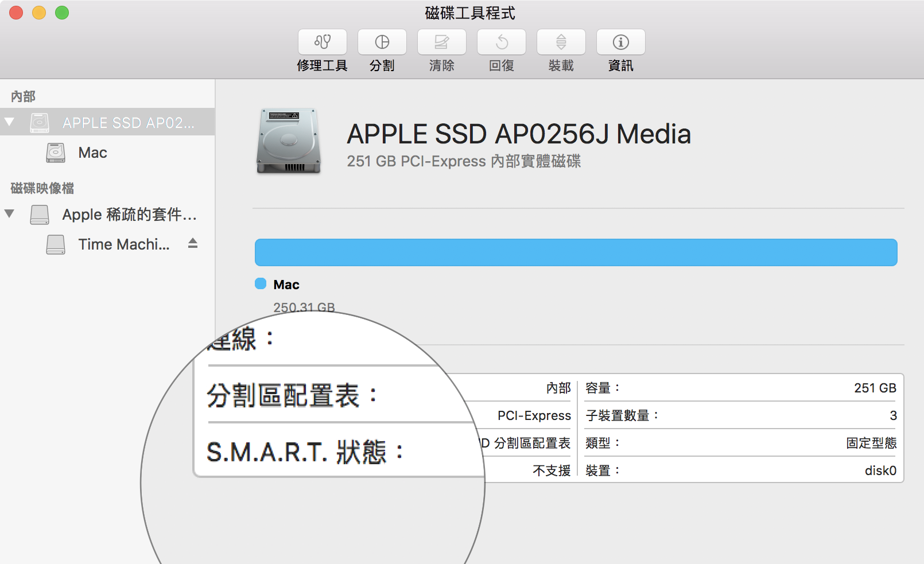Collapse the APPLE SSD disclosure triangle
The image size is (924, 564).
(x=9, y=122)
